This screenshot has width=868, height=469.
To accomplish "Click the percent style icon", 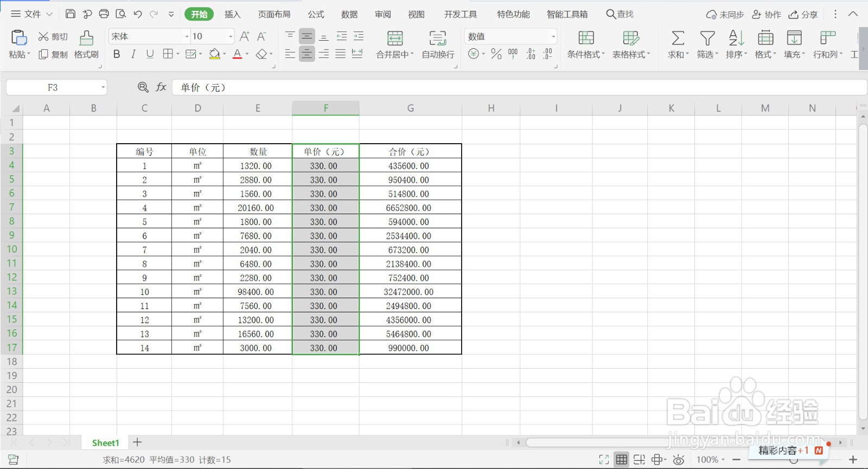I will [x=496, y=54].
